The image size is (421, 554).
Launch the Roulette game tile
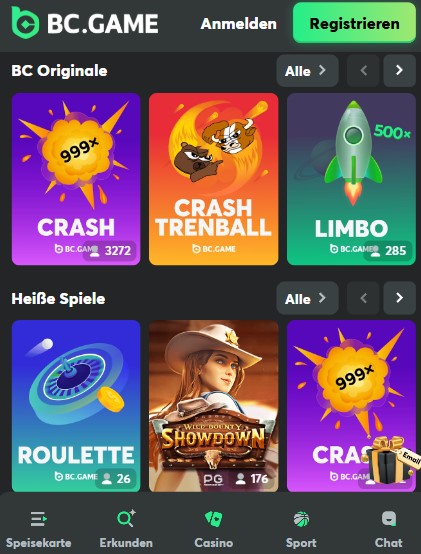tap(76, 406)
